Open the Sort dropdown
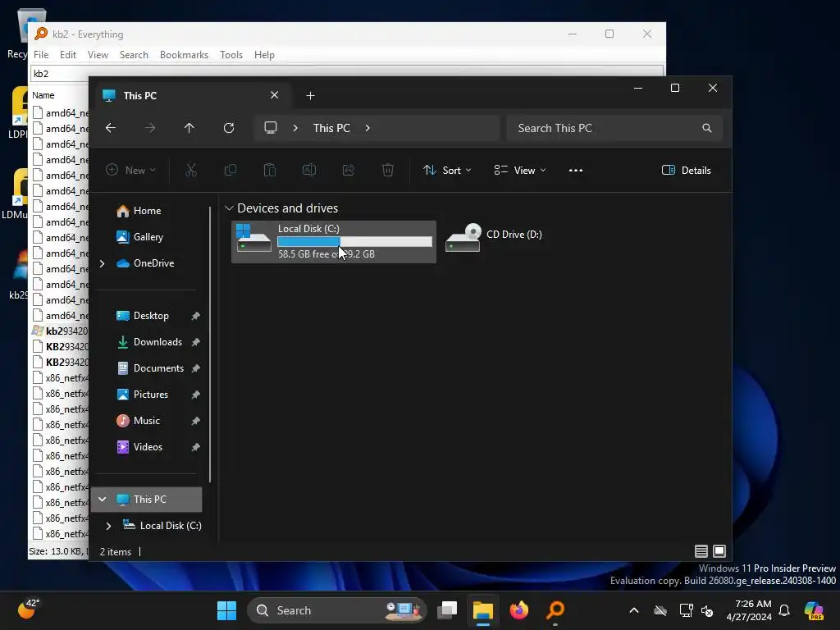The image size is (840, 630). pos(447,171)
